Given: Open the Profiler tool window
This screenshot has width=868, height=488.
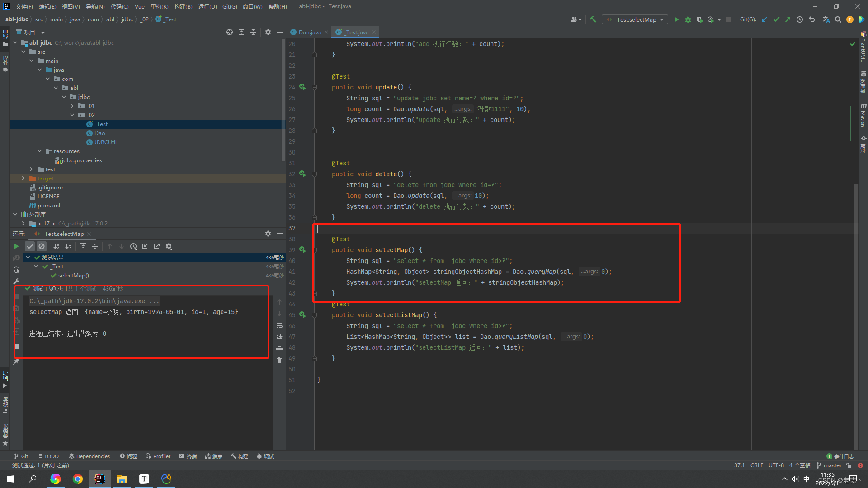Looking at the screenshot, I should (x=158, y=456).
